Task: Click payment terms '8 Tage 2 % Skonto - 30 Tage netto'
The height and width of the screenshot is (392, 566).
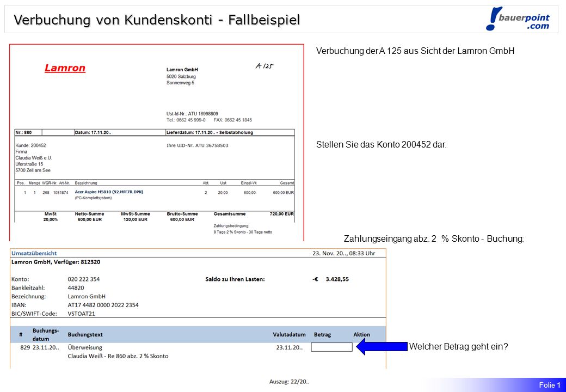Action: point(243,232)
